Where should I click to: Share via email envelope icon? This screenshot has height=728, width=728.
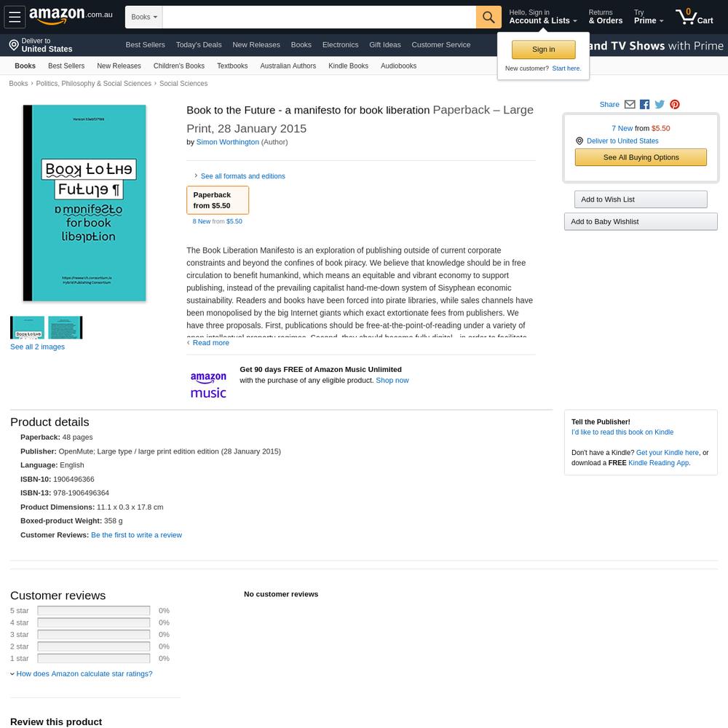[630, 104]
